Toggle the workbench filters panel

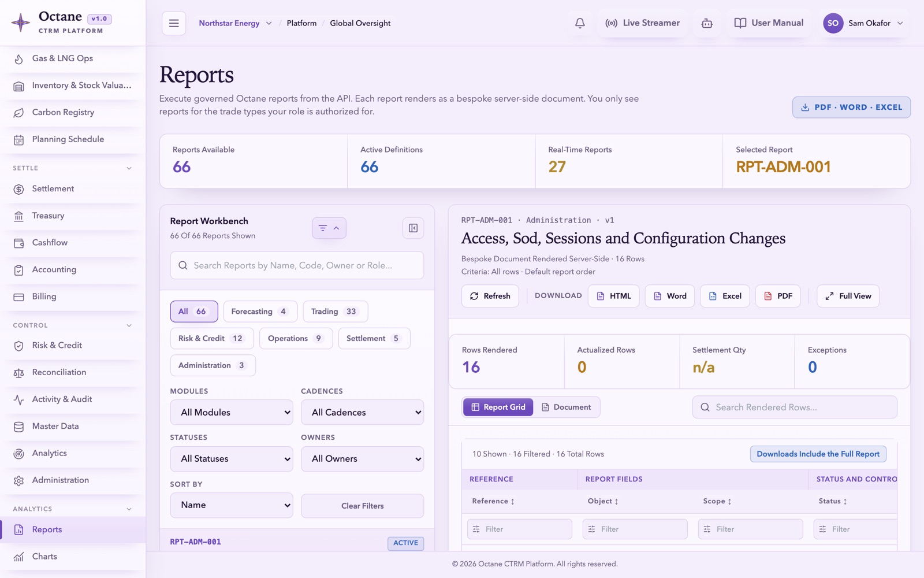point(329,228)
